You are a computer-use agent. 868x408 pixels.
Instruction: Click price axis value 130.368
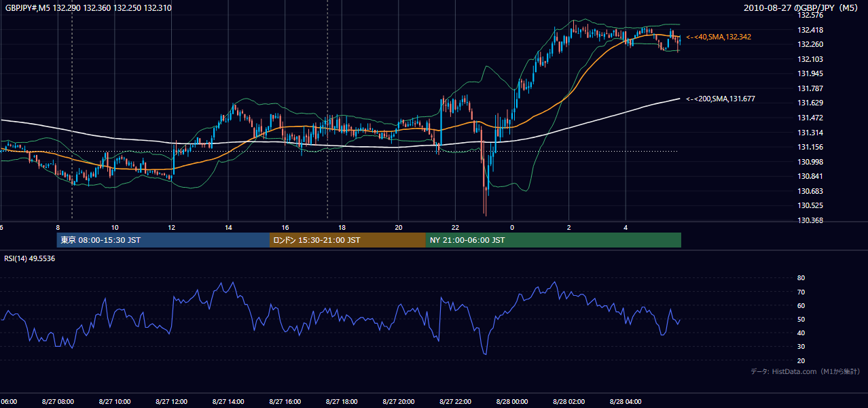tap(810, 220)
